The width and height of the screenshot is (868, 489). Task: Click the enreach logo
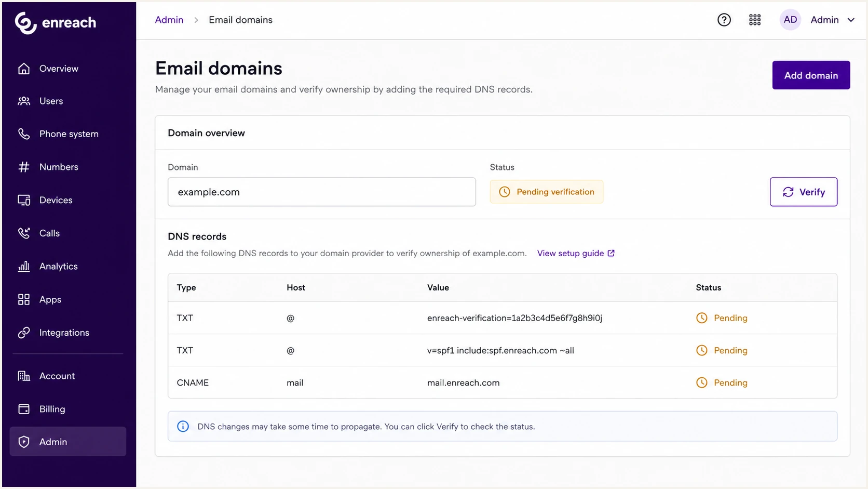[56, 23]
